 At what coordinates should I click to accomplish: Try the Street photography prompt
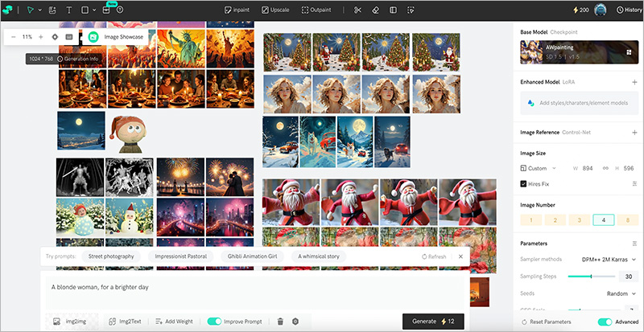pos(111,256)
